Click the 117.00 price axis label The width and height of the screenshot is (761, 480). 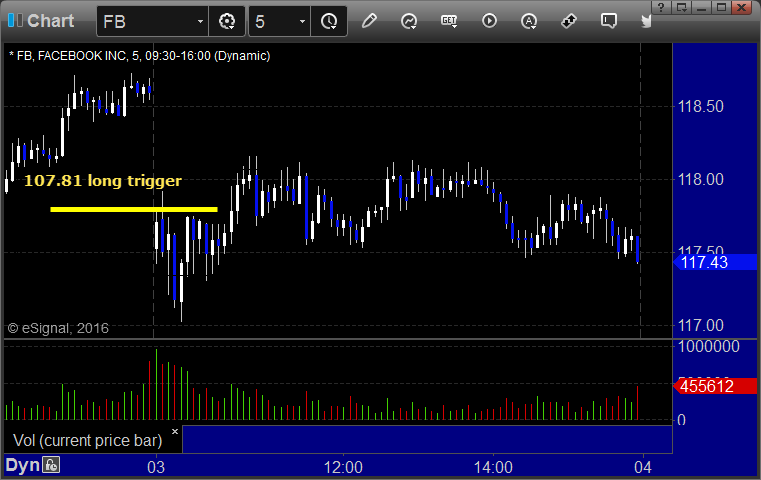(700, 325)
